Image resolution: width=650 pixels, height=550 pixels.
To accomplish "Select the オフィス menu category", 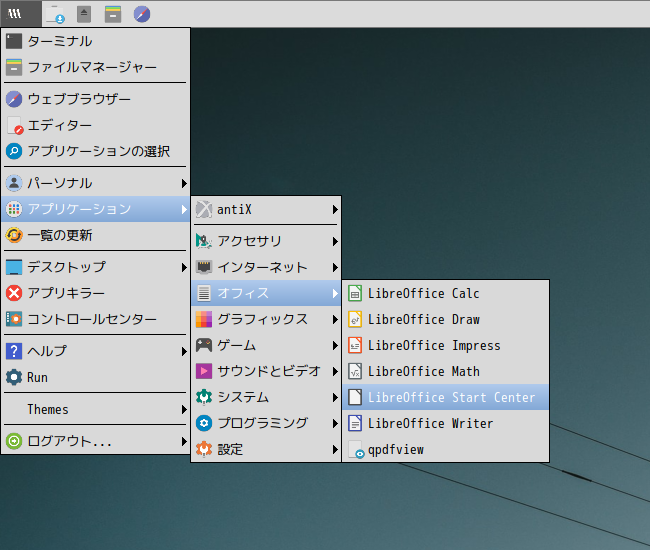I will (266, 293).
